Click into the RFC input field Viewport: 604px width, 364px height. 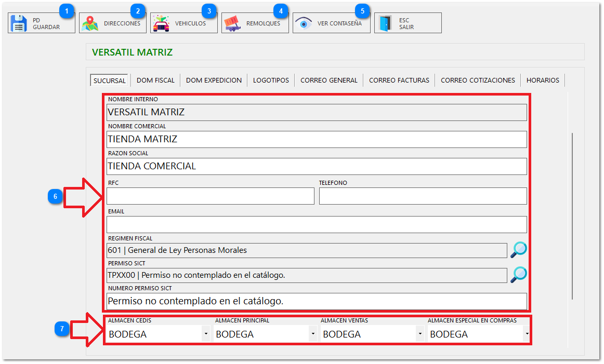[210, 196]
